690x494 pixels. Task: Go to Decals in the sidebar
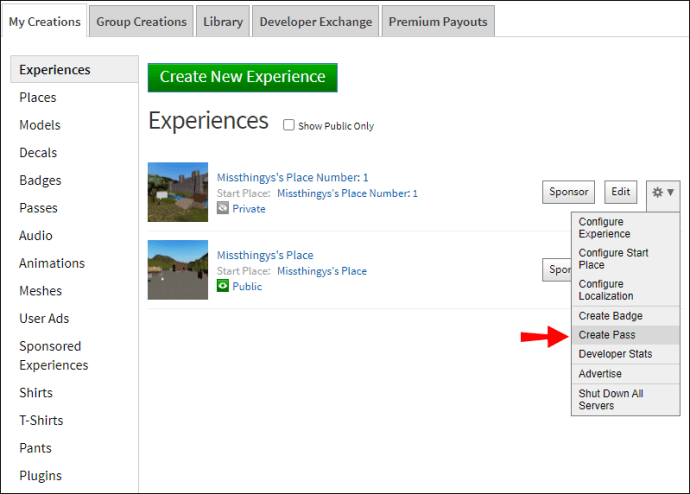click(38, 153)
